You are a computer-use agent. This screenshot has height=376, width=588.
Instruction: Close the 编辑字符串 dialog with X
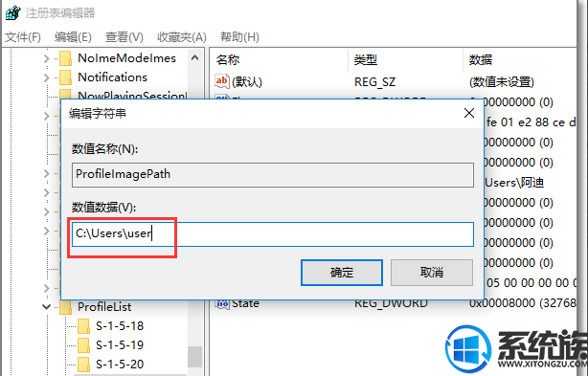(468, 113)
